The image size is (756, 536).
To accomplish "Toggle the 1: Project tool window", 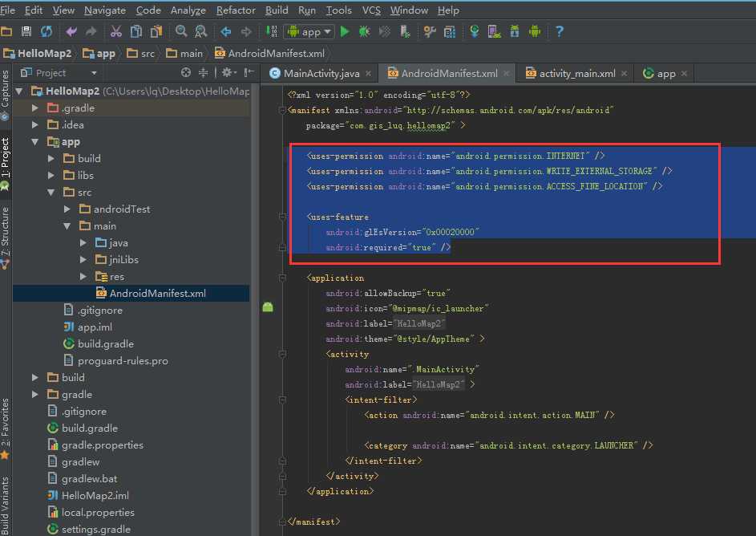I will point(6,159).
